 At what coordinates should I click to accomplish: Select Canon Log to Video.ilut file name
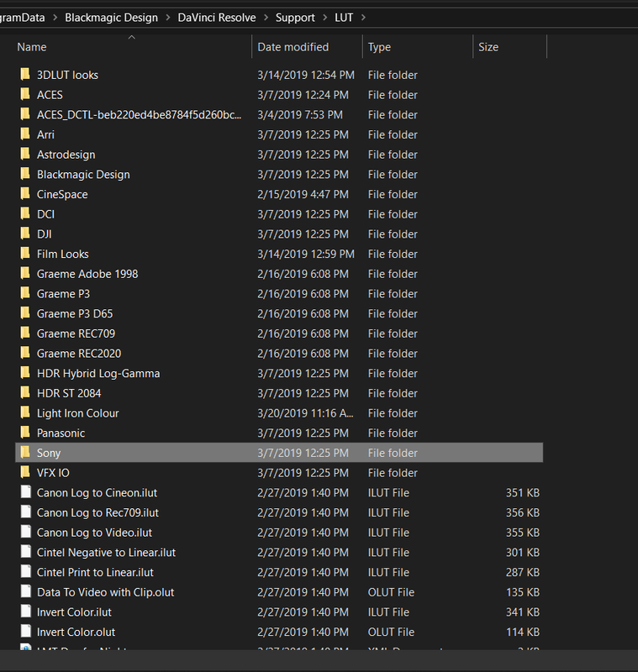click(94, 533)
